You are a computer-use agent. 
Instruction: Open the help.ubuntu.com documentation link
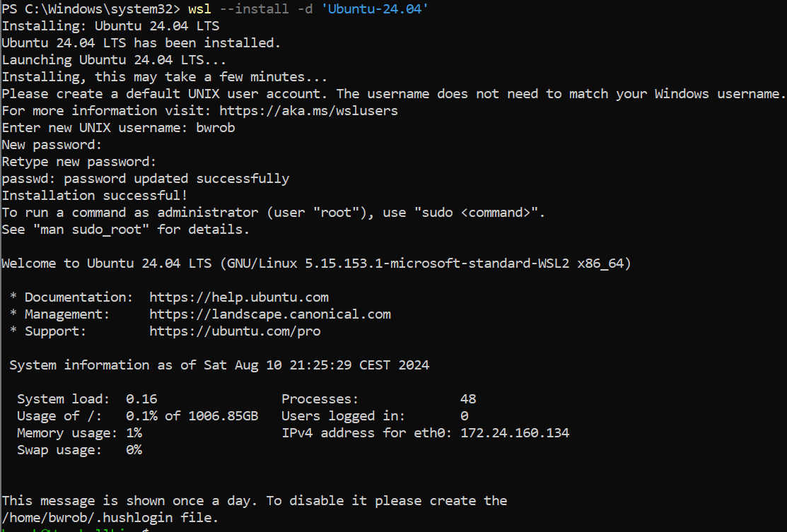pos(239,297)
